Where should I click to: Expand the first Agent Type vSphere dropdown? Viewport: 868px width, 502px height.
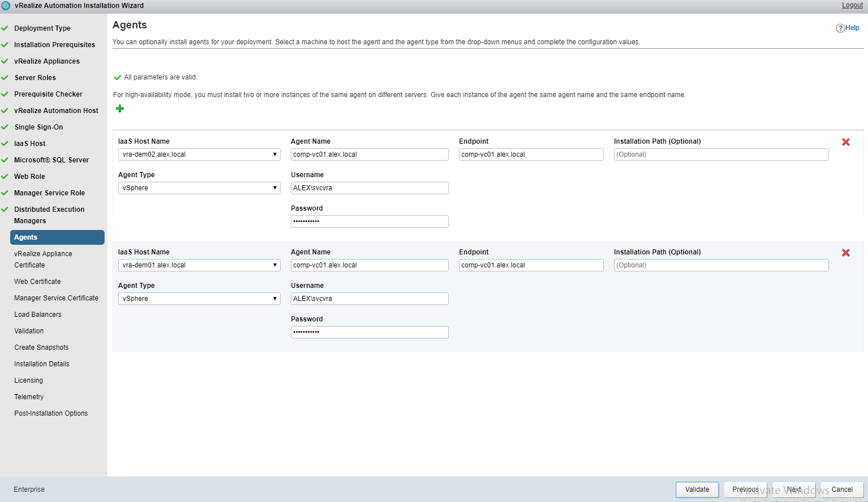click(199, 188)
